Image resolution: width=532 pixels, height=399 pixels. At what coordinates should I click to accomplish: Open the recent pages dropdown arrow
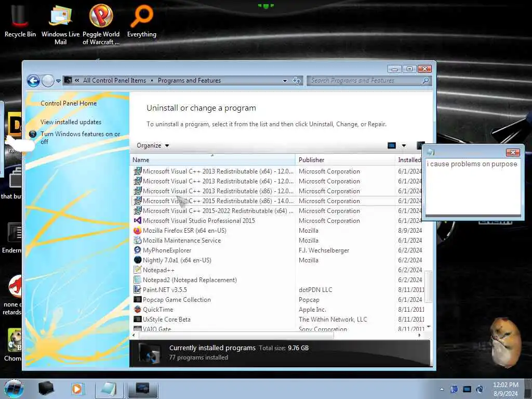pyautogui.click(x=58, y=81)
